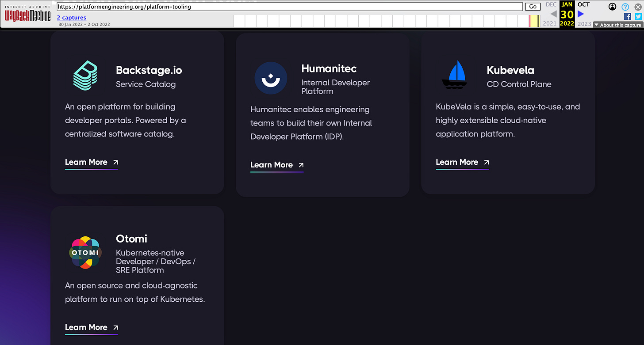Go to previous capture arrow (Dec)

[x=553, y=14]
